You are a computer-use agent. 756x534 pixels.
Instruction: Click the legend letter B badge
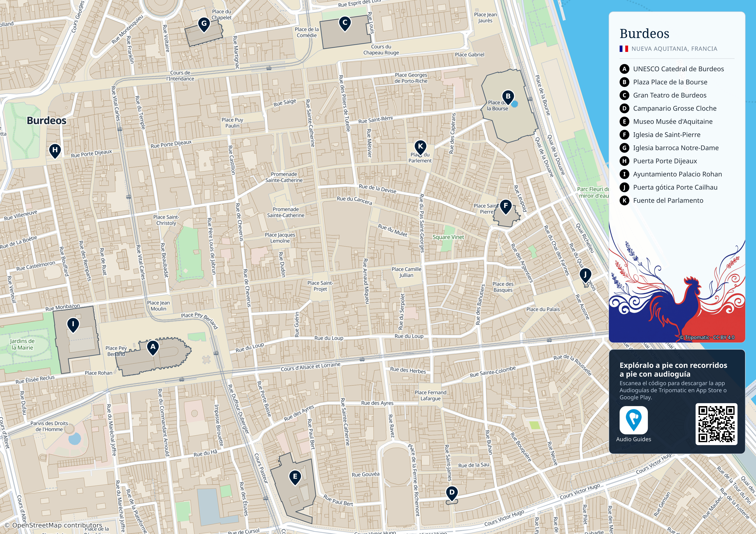coord(624,82)
